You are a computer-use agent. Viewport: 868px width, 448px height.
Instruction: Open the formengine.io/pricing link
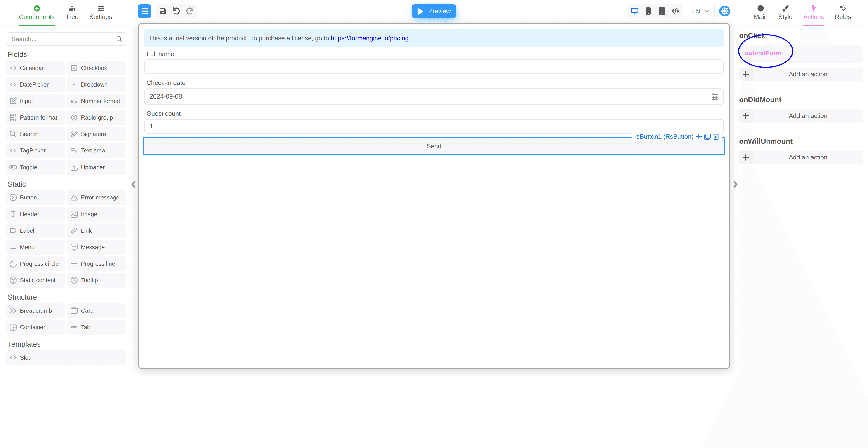pos(369,38)
